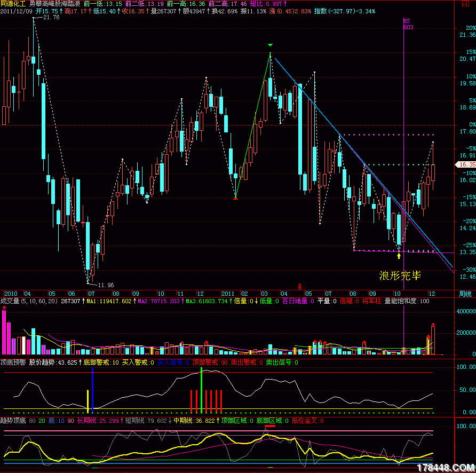Image resolution: width=476 pixels, height=473 pixels.
Task: Click the 400000 volume axis label
Action: [466, 311]
